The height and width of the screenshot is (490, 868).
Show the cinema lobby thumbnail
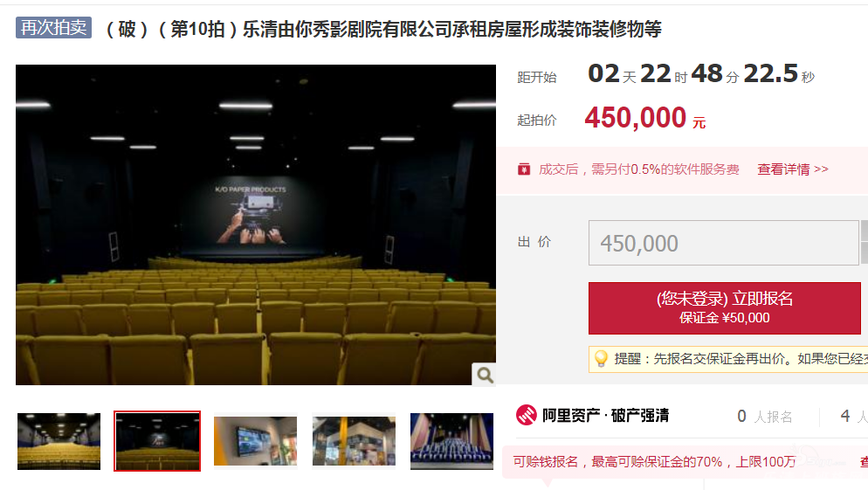pyautogui.click(x=354, y=441)
